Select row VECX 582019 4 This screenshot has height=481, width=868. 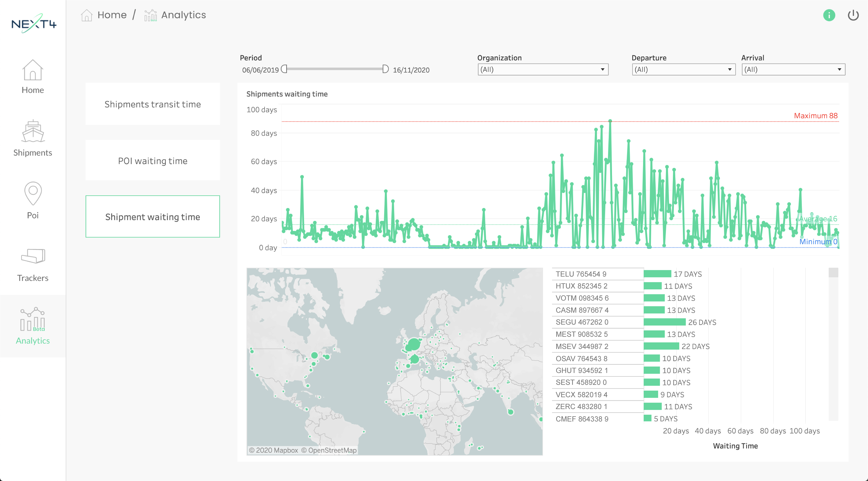pos(598,394)
